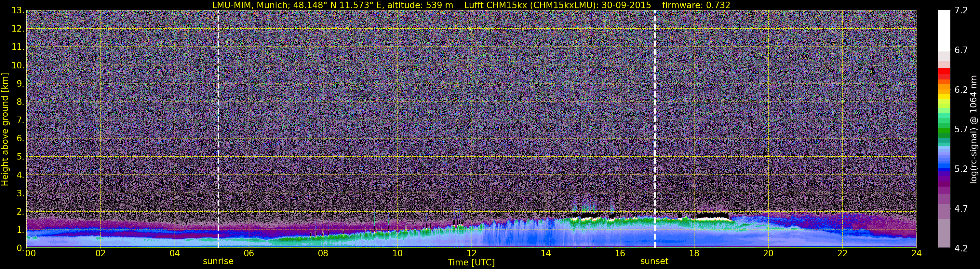This screenshot has width=980, height=269.
Task: Click the time axis tick label '10'
Action: click(x=397, y=254)
